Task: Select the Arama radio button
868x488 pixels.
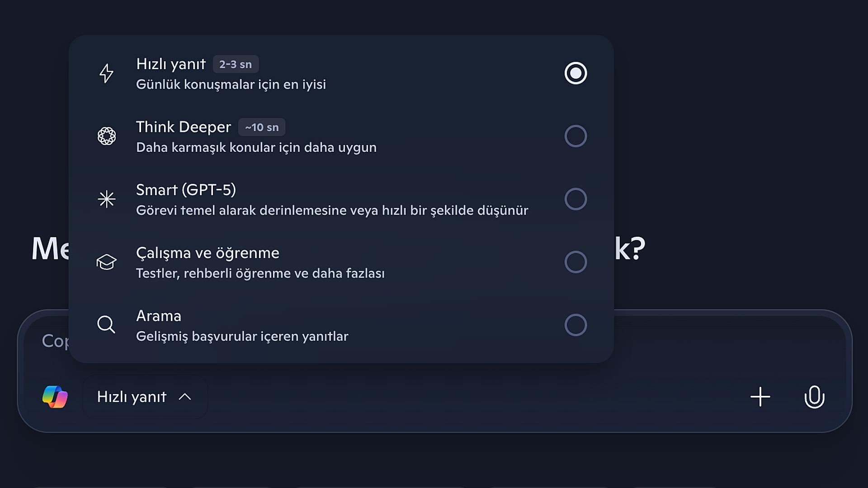Action: [576, 325]
